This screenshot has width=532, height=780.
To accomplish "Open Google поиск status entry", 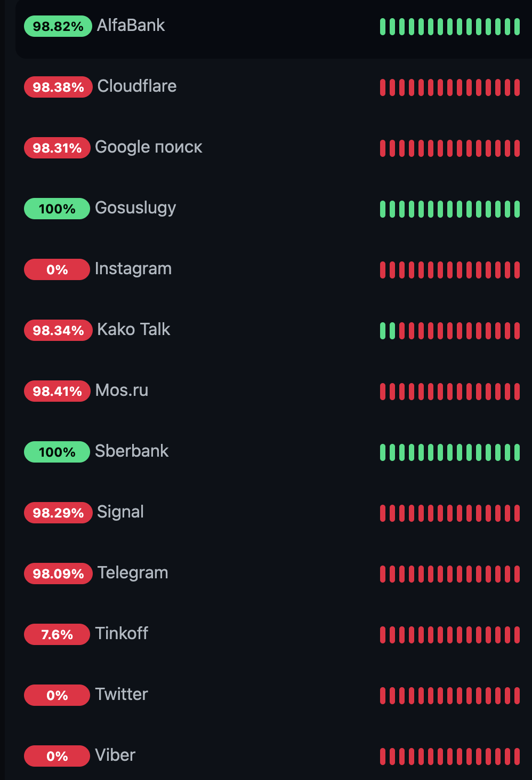I will (274, 148).
